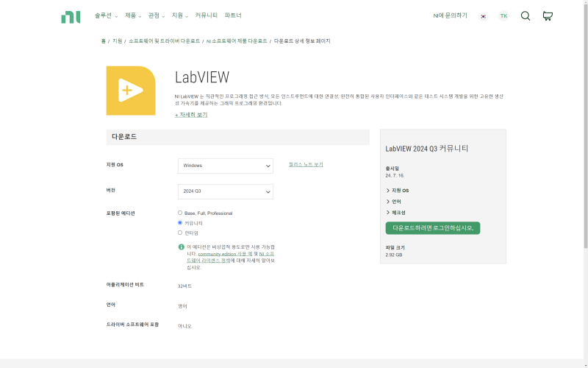Expand + 자세히 보기 description link
Screen dimensions: 588x368
[191, 115]
